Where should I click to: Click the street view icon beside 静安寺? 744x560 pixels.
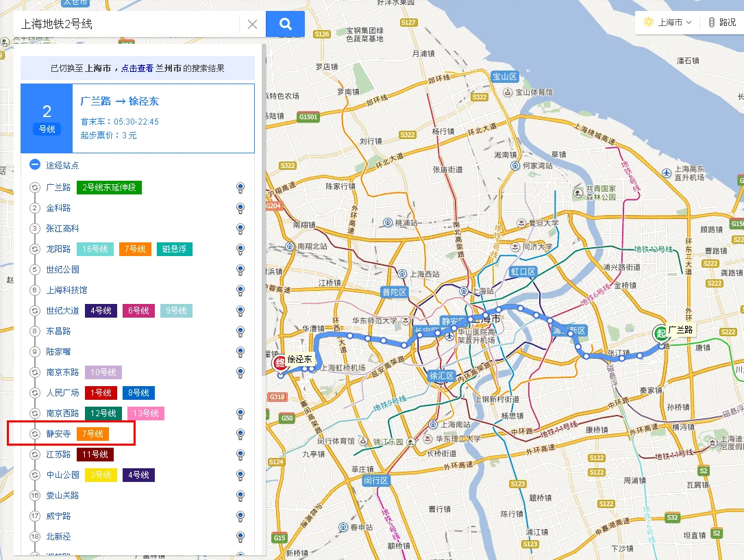point(240,433)
